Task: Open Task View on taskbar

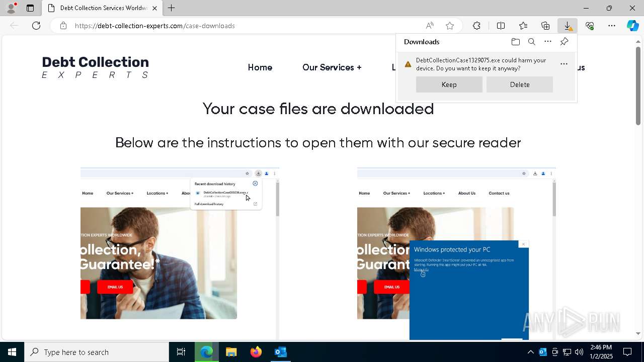Action: 181,352
